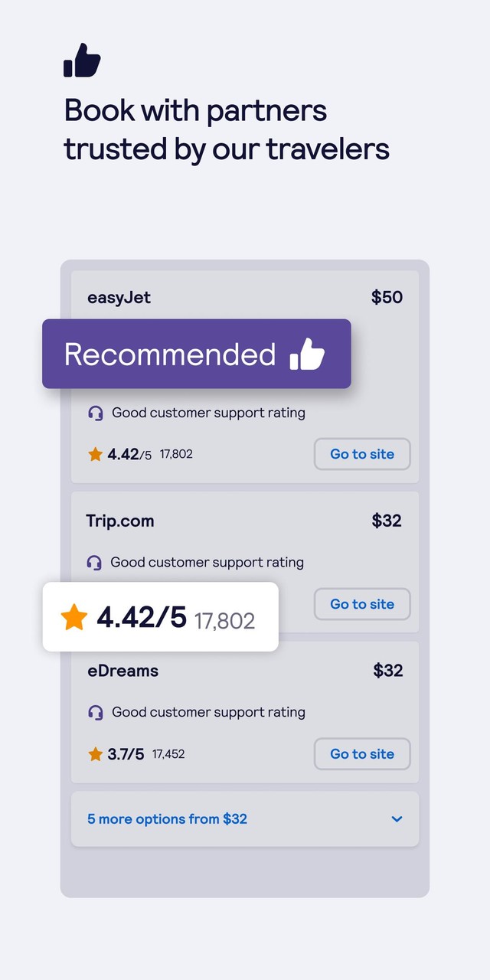The height and width of the screenshot is (980, 490).
Task: Click the headset icon in Trip.com card
Action: (94, 563)
